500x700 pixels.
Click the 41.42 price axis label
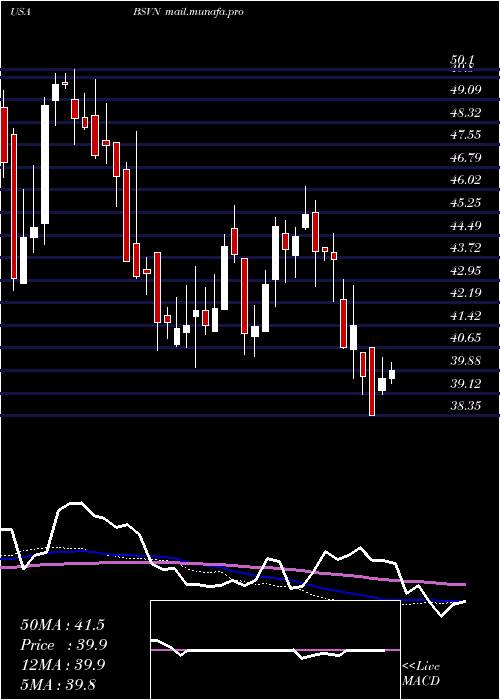tap(467, 316)
